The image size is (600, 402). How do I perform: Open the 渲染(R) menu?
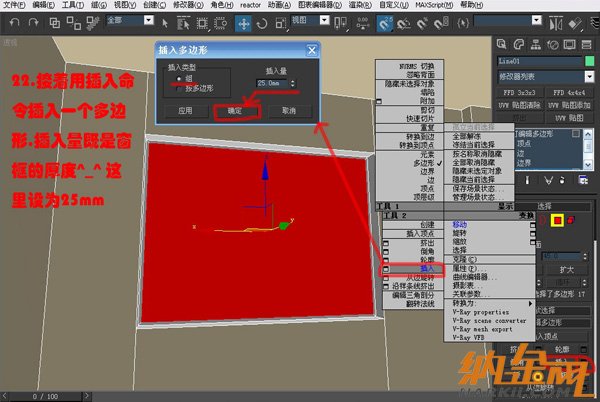[360, 5]
